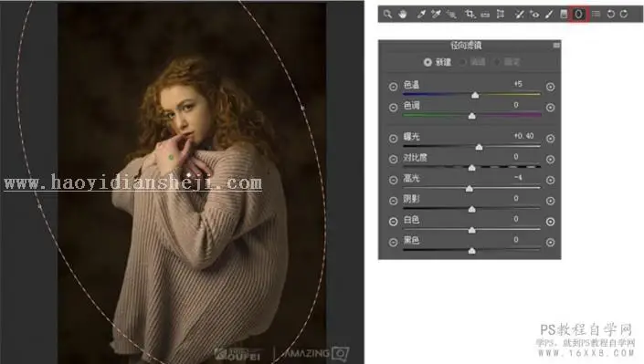Click the 白色 whites slider handle
Viewport: 644px width, 364px height.
[x=472, y=230]
